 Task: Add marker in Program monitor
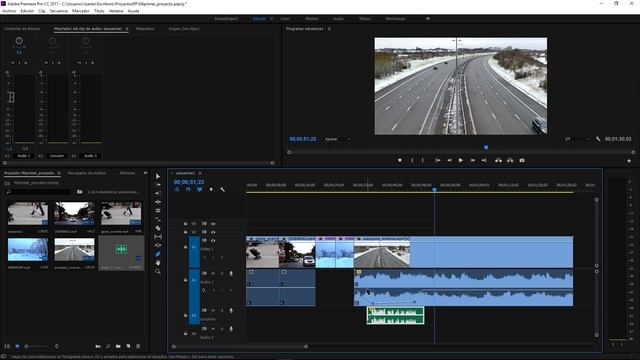point(400,160)
